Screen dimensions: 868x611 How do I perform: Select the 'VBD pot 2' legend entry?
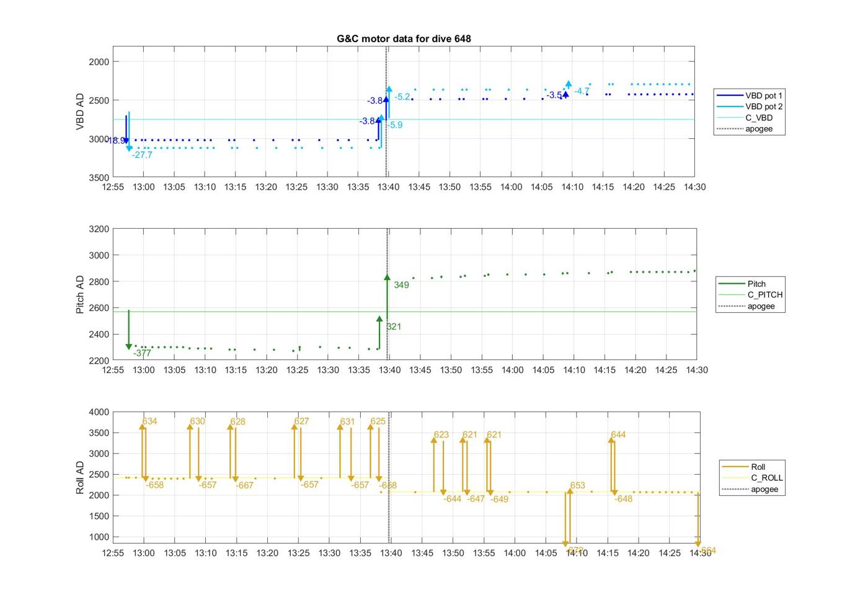(x=750, y=107)
